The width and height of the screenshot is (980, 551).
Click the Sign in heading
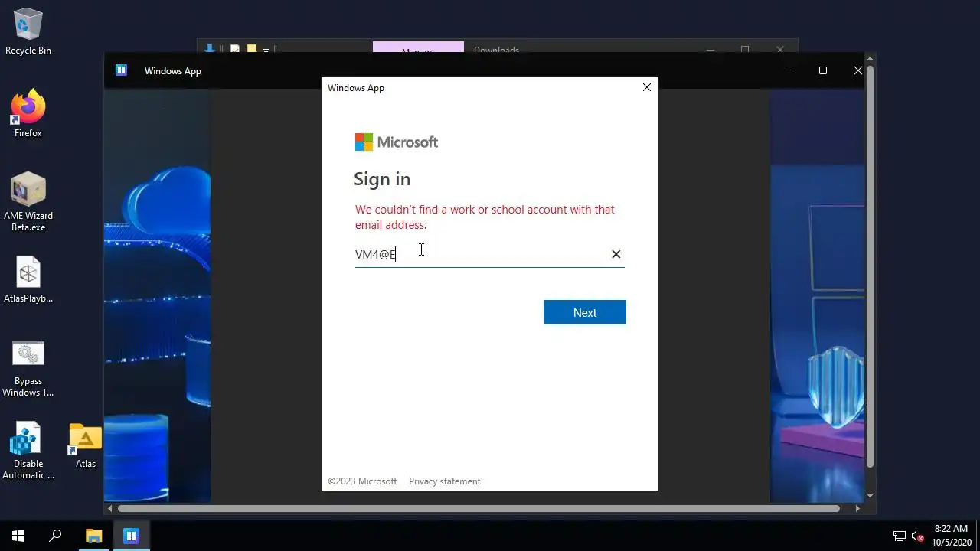pyautogui.click(x=382, y=179)
